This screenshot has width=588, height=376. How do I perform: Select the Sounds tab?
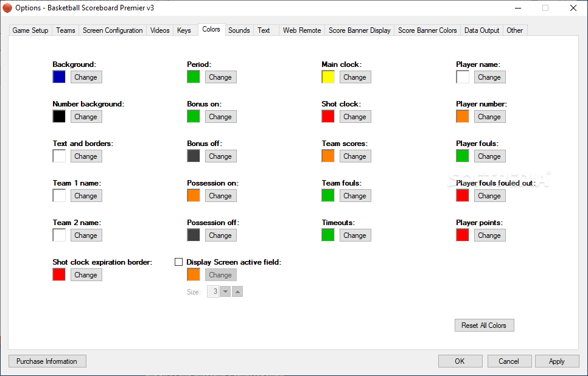tap(239, 30)
